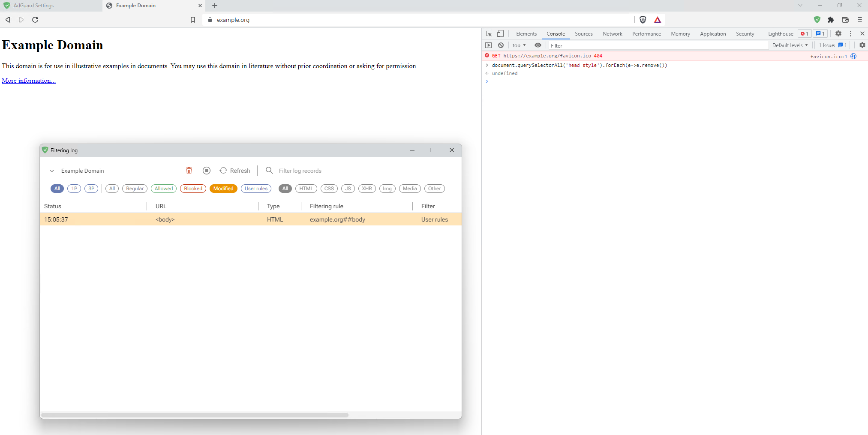868x435 pixels.
Task: Select the inspect element picker tool
Action: (x=488, y=33)
